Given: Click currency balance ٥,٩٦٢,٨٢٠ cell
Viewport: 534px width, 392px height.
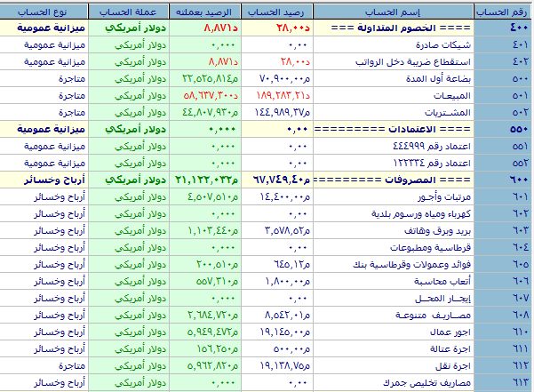Looking at the screenshot, I should coord(205,365).
